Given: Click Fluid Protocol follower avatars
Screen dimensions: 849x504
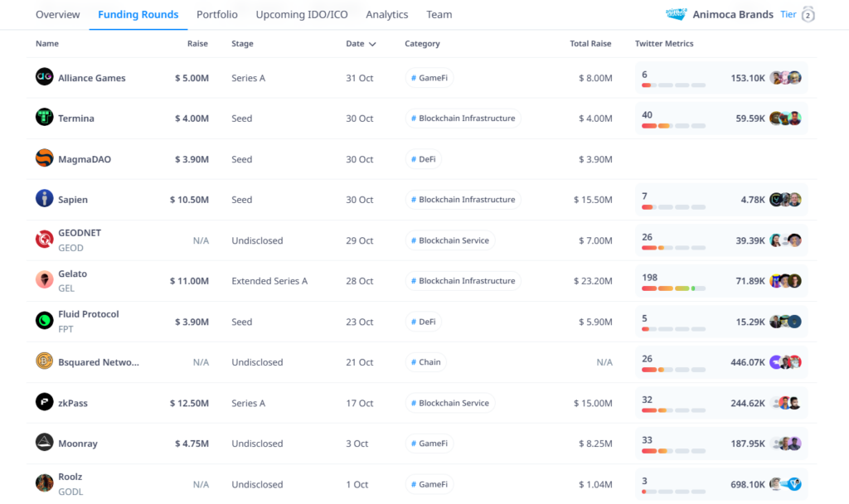Looking at the screenshot, I should pyautogui.click(x=786, y=322).
